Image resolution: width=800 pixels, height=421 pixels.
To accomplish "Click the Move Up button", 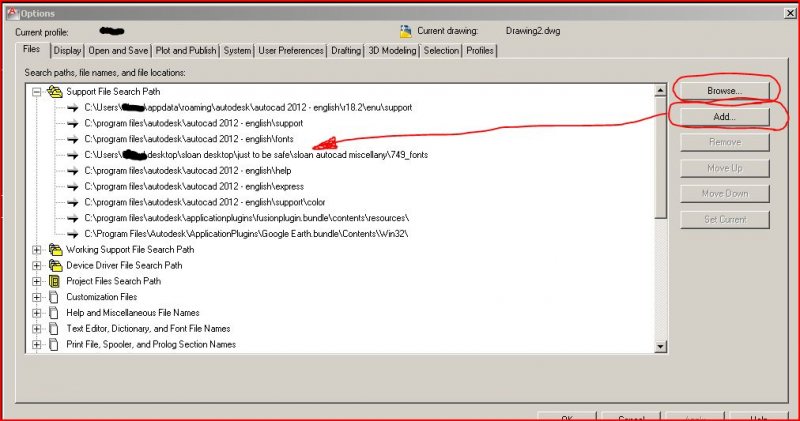I will tap(724, 168).
